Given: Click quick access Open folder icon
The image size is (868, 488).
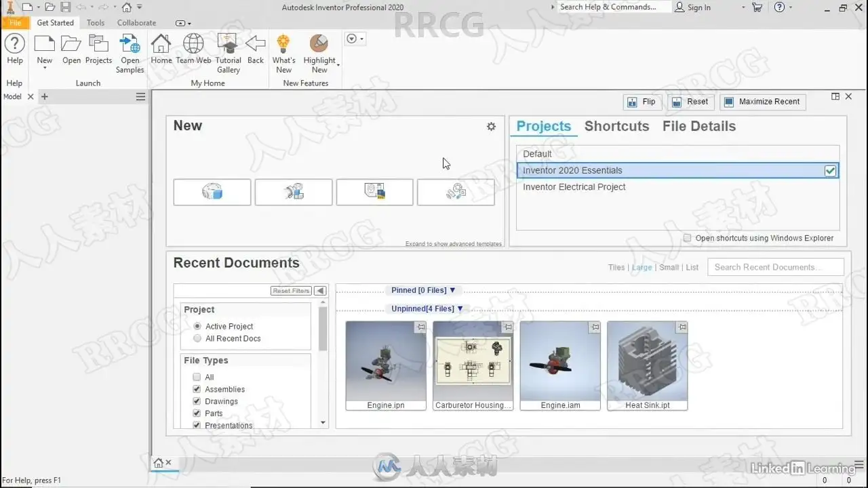Looking at the screenshot, I should pyautogui.click(x=51, y=7).
